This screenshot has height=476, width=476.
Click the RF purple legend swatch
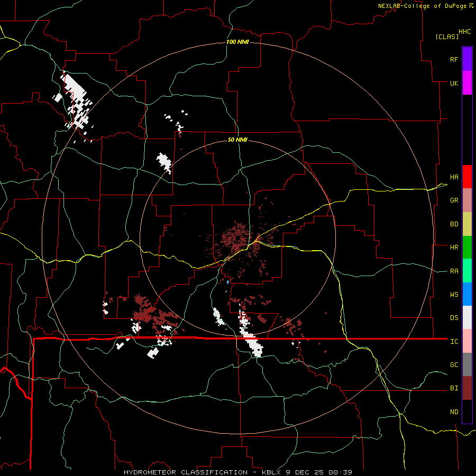(467, 59)
